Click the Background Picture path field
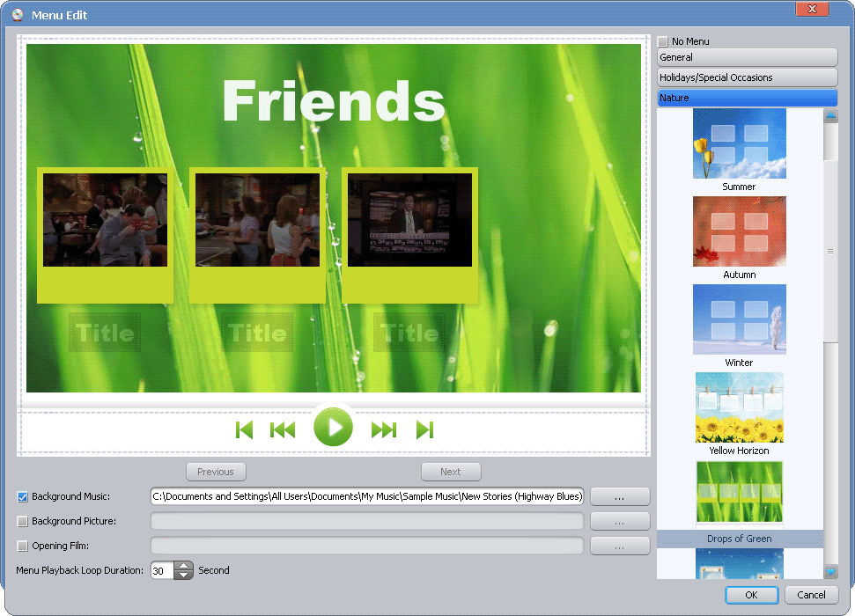The width and height of the screenshot is (855, 616). coord(367,521)
